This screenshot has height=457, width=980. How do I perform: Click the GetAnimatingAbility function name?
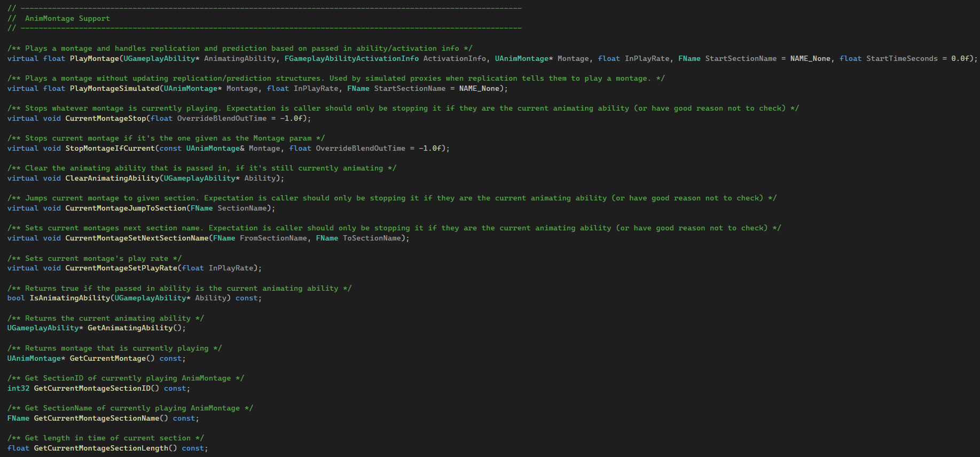[x=130, y=328]
